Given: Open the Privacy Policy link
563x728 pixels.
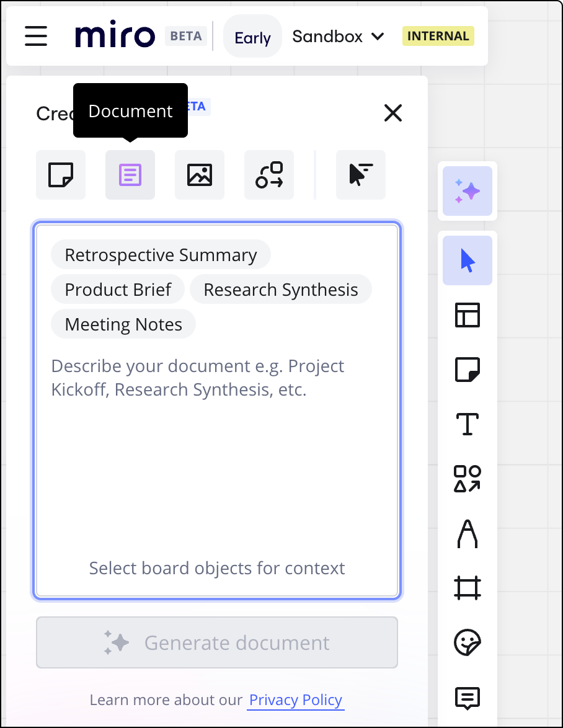Looking at the screenshot, I should 296,699.
